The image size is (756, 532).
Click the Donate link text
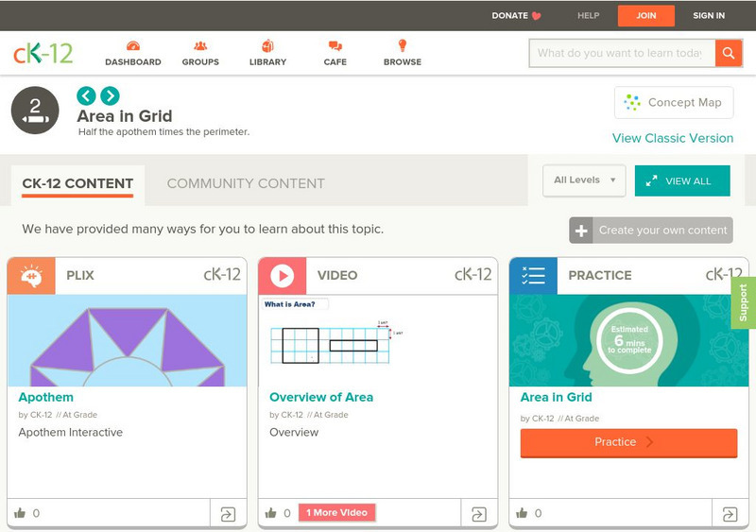[x=509, y=15]
